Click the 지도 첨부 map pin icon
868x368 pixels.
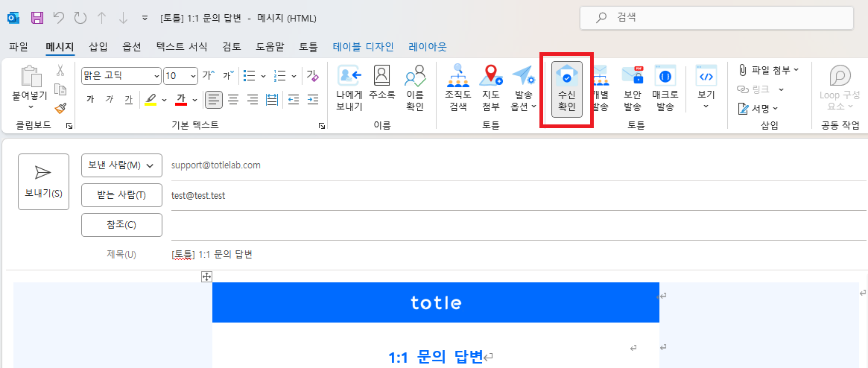[x=490, y=76]
